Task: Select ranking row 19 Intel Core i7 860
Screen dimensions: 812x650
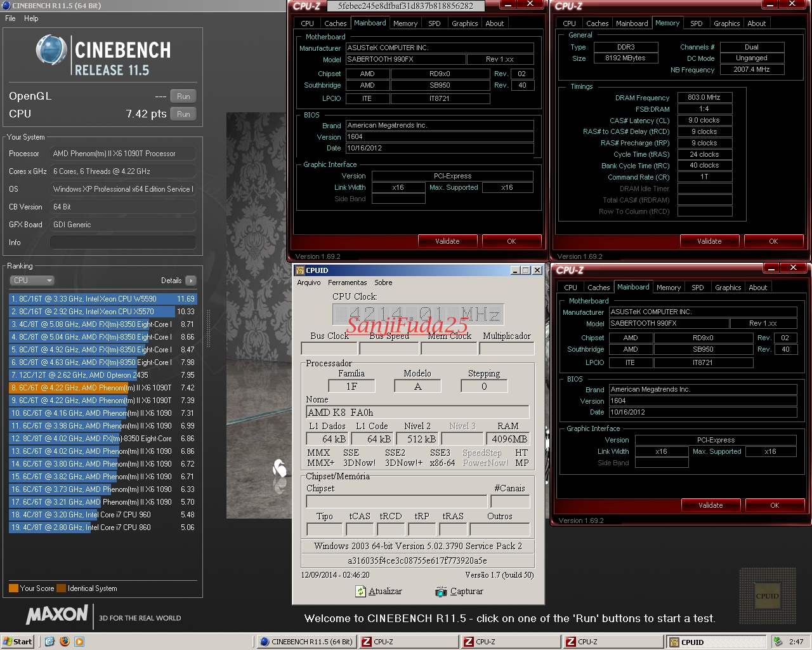Action: tap(103, 527)
